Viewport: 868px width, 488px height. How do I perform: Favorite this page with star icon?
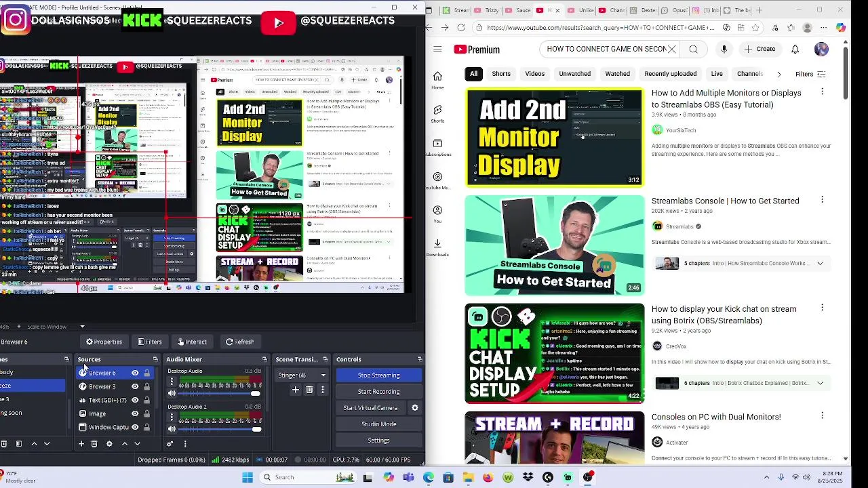(x=755, y=28)
